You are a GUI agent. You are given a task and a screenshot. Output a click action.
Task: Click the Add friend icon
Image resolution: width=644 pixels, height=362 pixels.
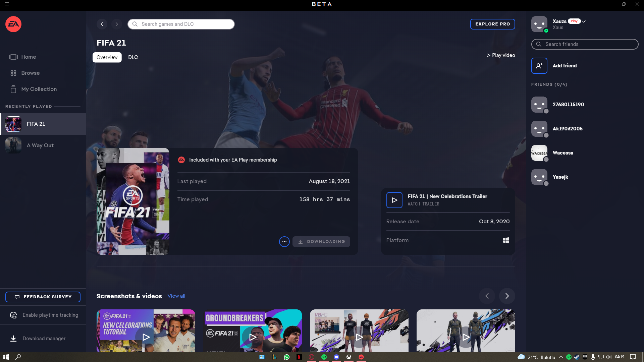click(x=539, y=66)
